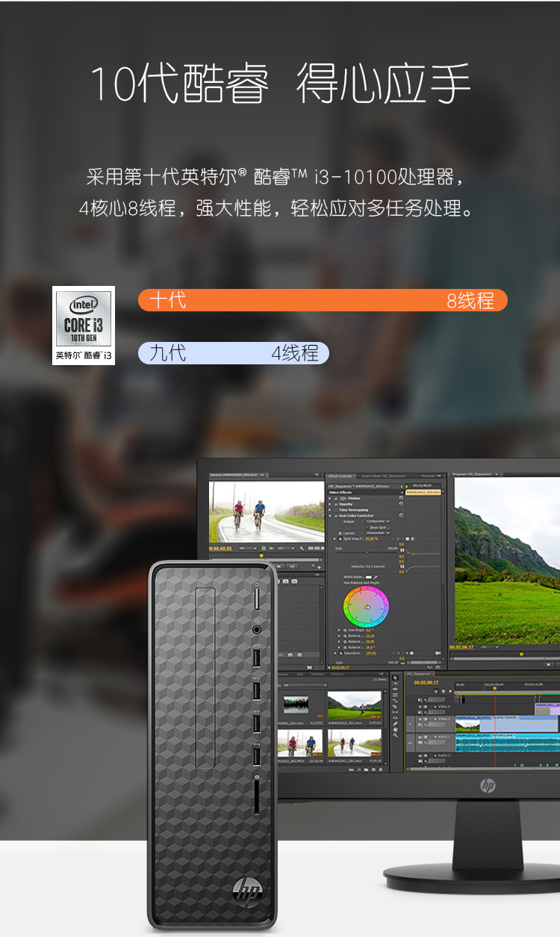Click the orange 十代 8线程 bar
Image resolution: width=560 pixels, height=937 pixels.
tap(322, 300)
